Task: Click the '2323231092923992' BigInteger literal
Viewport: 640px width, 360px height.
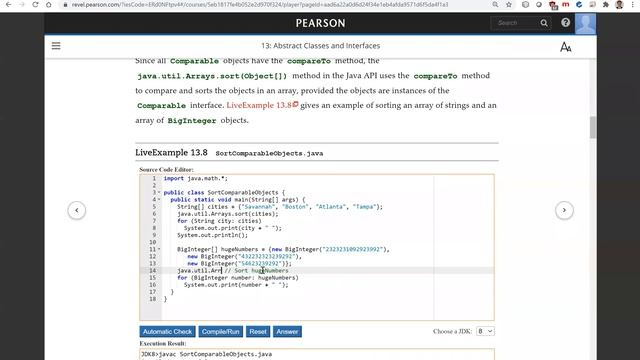Action: pos(352,249)
